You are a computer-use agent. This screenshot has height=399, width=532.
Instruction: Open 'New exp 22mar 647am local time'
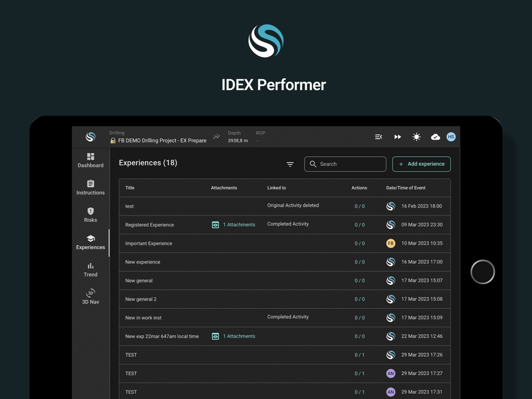(162, 336)
